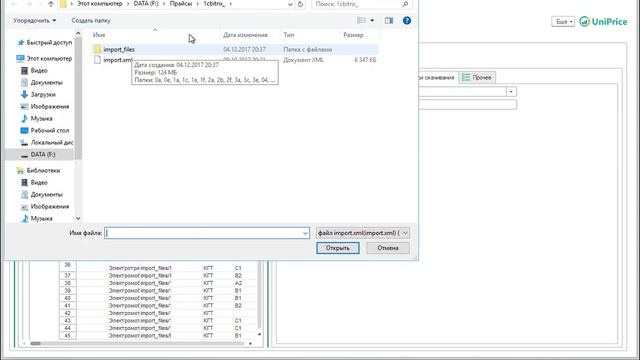Sort by the Тип column header
Screen dimensions: 640x360
(289, 35)
